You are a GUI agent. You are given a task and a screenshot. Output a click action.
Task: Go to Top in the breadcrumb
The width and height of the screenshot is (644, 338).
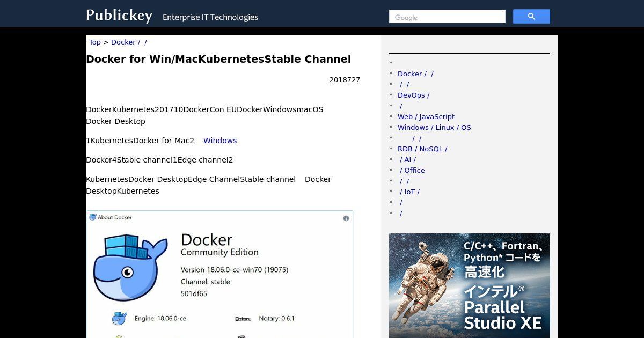[95, 42]
